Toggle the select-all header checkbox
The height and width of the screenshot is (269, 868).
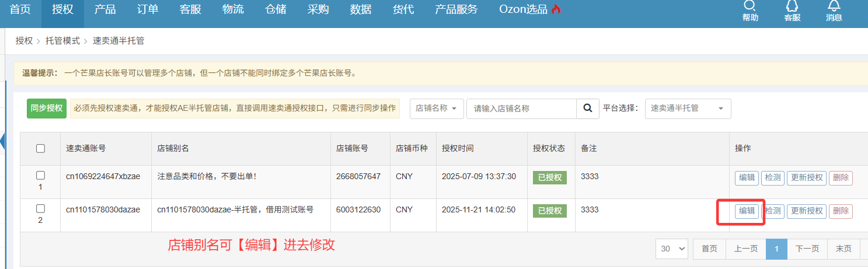click(x=40, y=148)
